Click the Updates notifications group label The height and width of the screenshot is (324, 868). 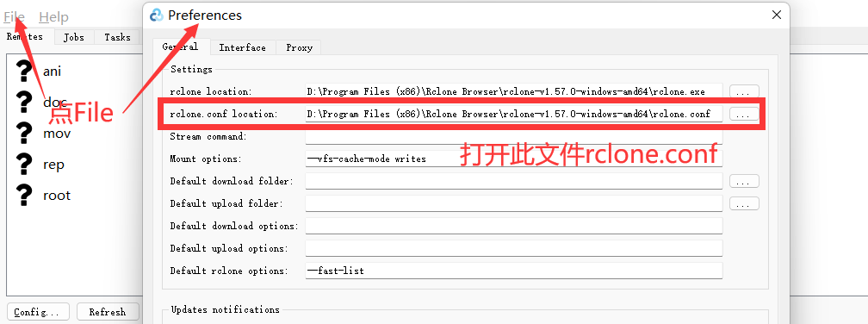click(226, 309)
